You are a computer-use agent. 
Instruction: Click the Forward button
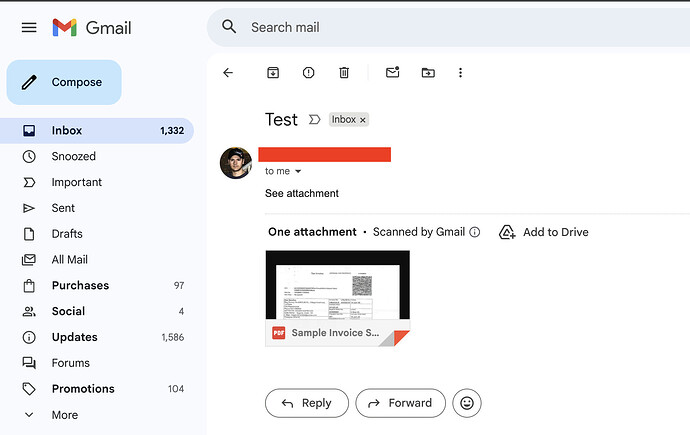tap(400, 403)
